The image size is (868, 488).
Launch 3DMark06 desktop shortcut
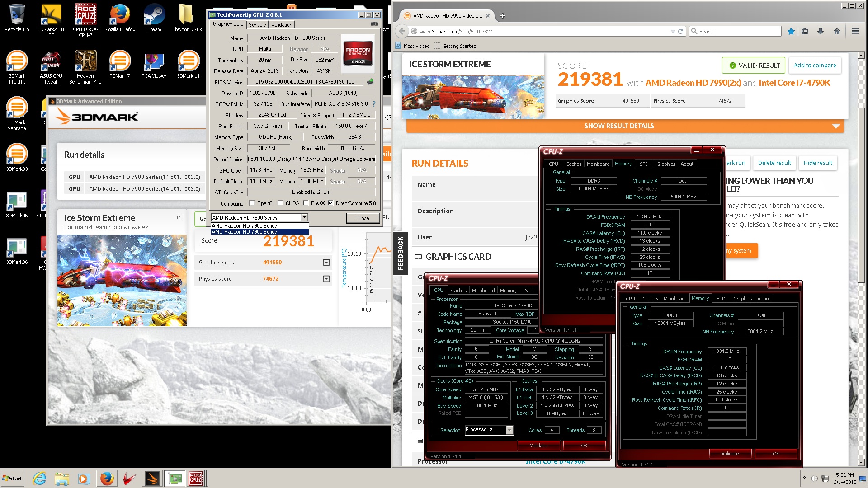pos(17,251)
